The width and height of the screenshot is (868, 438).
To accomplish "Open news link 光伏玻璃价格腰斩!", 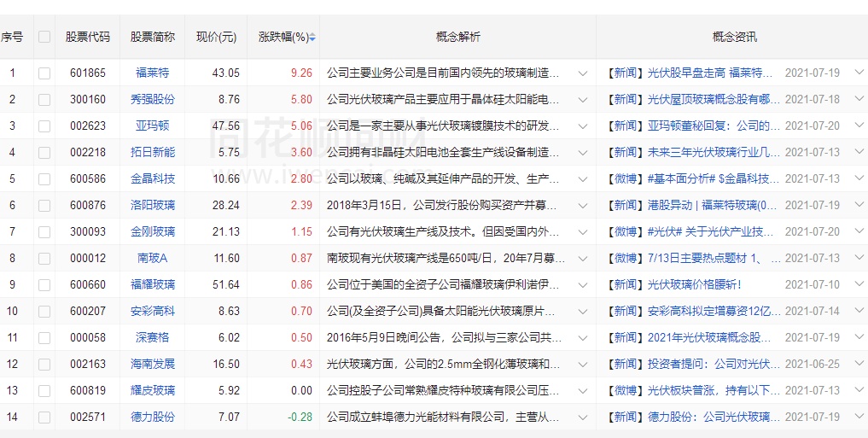I will click(694, 284).
